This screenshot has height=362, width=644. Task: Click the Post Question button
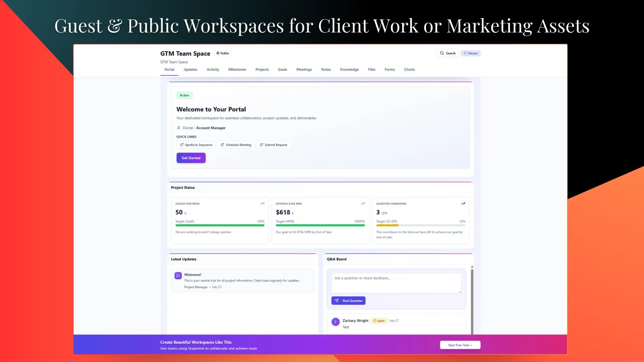[348, 301]
